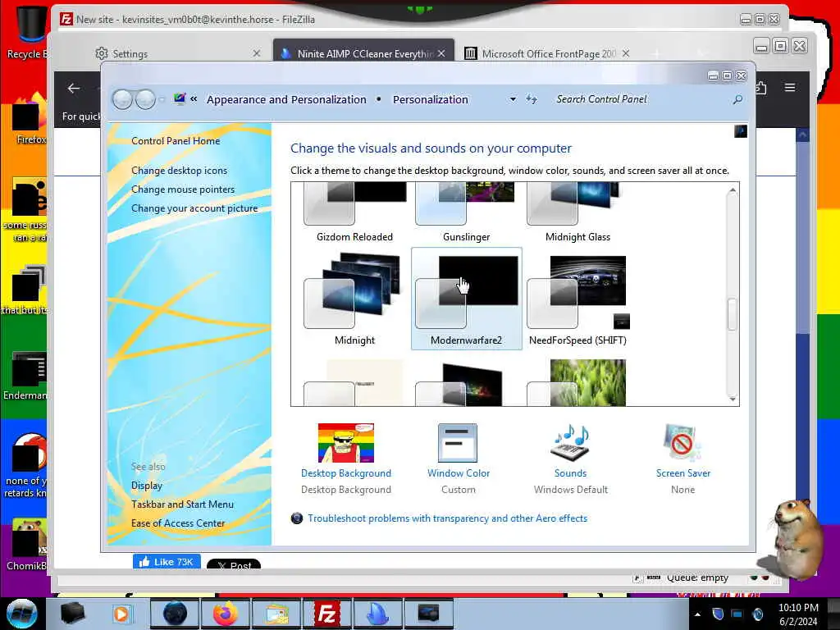
Task: Switch to the Ninite browser tab
Action: [x=364, y=53]
